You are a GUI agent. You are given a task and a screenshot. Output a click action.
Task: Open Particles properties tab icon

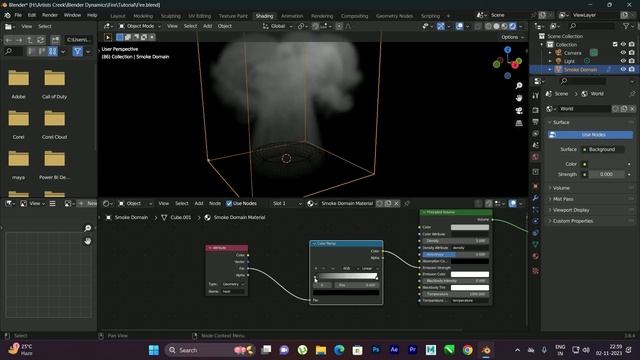click(x=536, y=210)
